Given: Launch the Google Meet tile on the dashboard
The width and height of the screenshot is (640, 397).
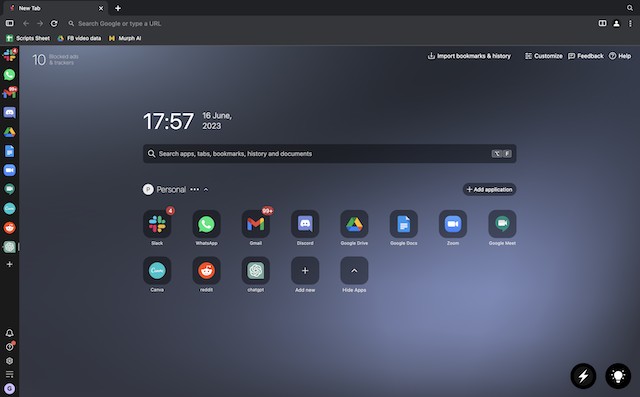Looking at the screenshot, I should pos(502,224).
